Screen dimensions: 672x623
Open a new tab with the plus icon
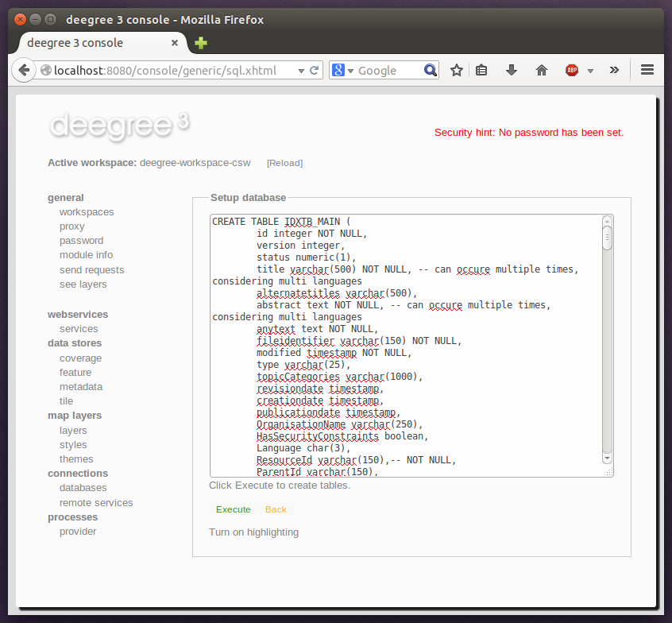click(199, 43)
